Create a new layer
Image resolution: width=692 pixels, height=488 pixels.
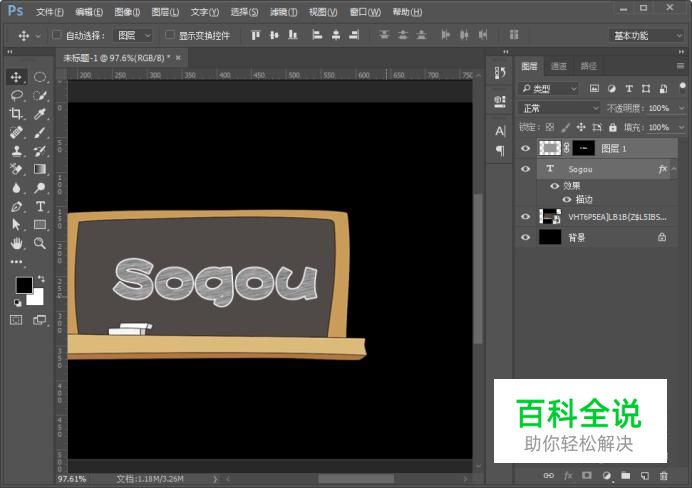point(645,476)
